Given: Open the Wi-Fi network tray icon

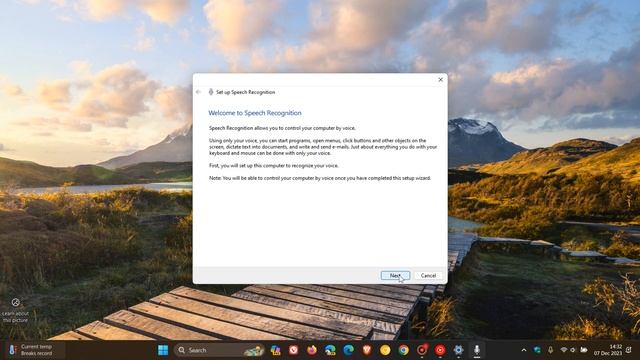Looking at the screenshot, I should 564,350.
